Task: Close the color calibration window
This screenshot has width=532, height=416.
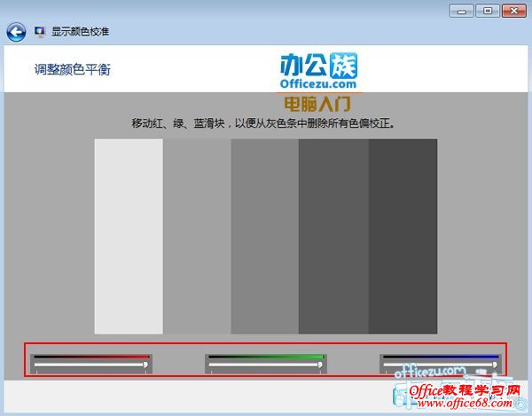Action: coord(514,12)
